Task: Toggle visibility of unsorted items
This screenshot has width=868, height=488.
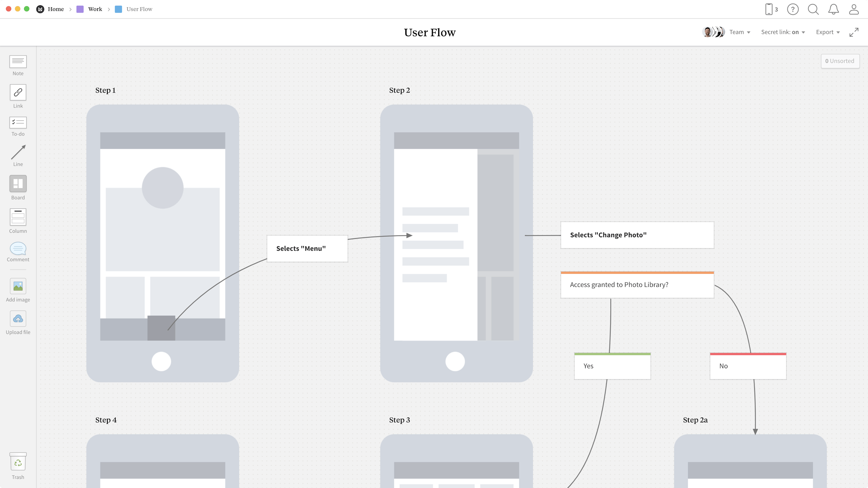Action: (839, 60)
